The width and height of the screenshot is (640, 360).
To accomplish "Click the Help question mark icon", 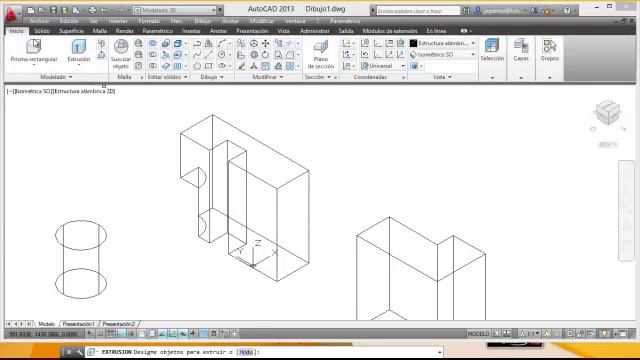I will point(567,11).
